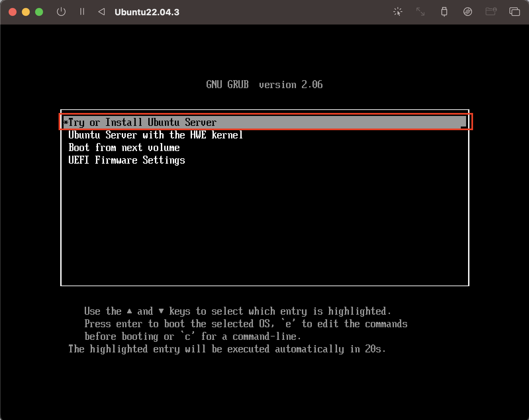Click the power button icon in toolbar
The image size is (529, 420).
[61, 12]
